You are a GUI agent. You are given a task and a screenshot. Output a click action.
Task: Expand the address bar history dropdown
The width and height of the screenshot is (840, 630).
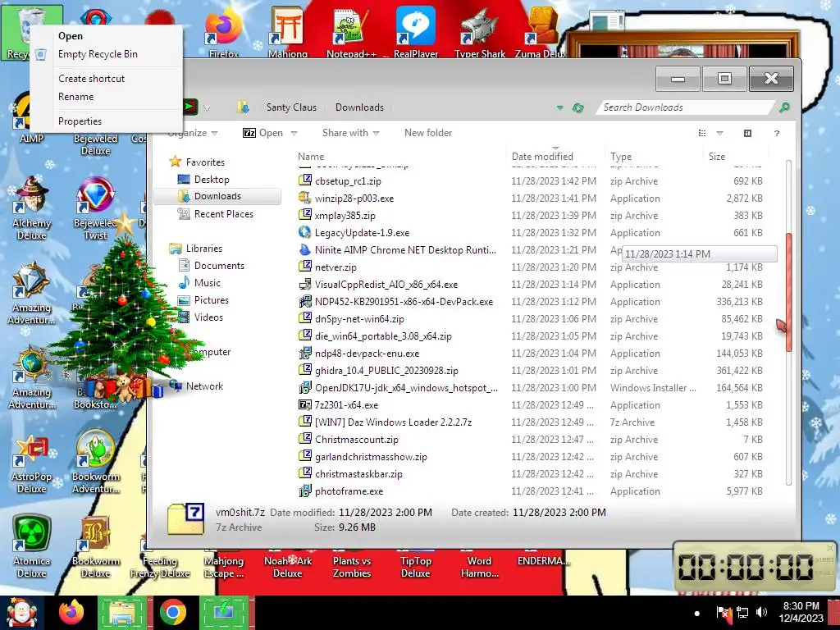(559, 107)
